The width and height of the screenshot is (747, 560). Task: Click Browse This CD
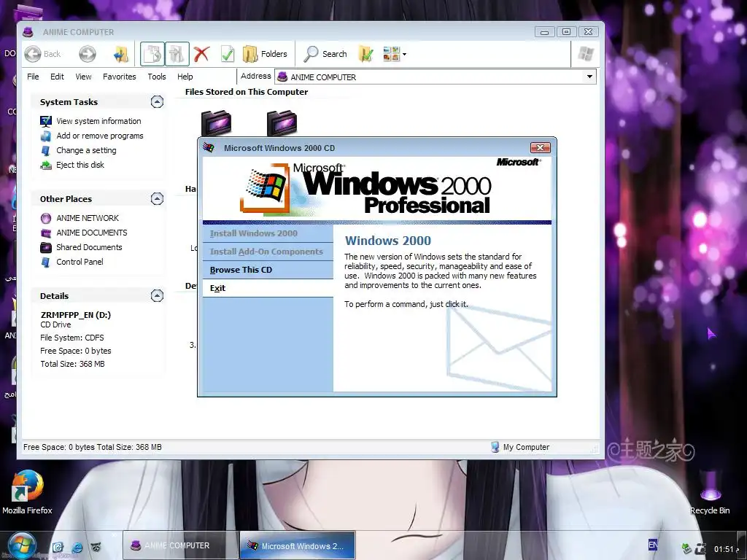(x=268, y=270)
